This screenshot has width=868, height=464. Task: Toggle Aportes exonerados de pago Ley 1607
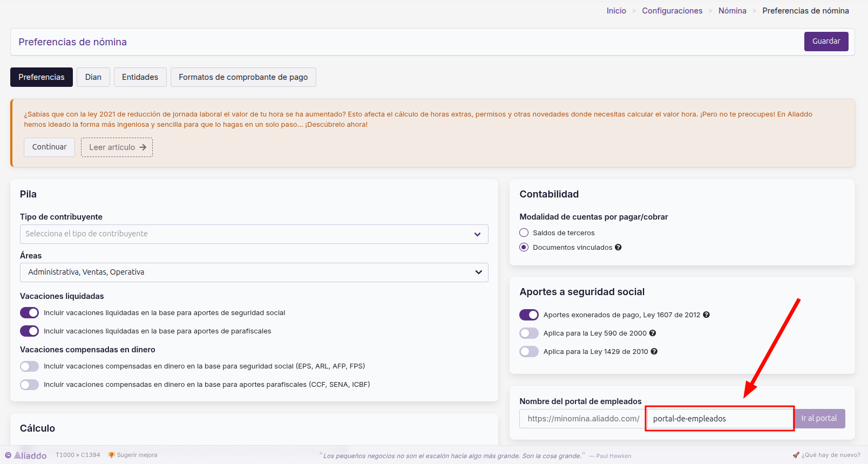click(529, 315)
